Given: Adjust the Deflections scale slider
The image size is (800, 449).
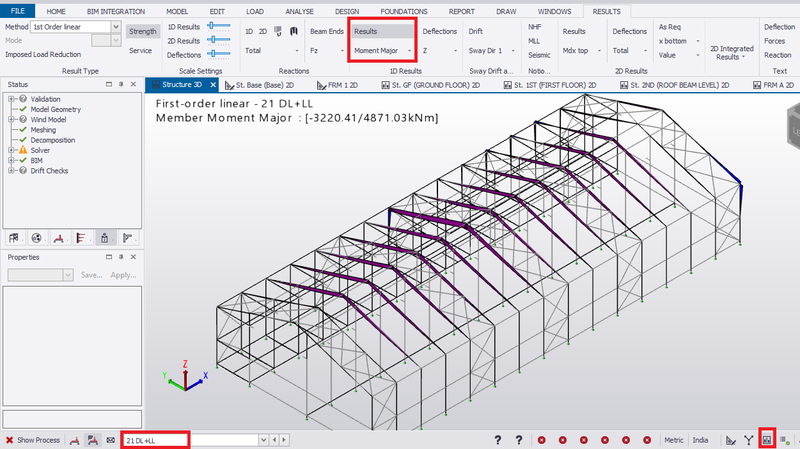Looking at the screenshot, I should coord(219,54).
